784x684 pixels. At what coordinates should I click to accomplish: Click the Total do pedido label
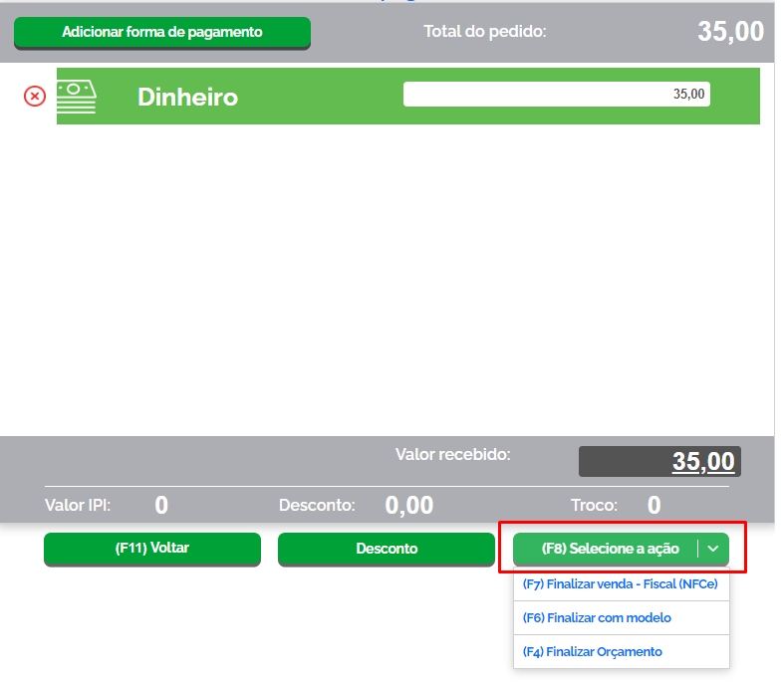[485, 31]
